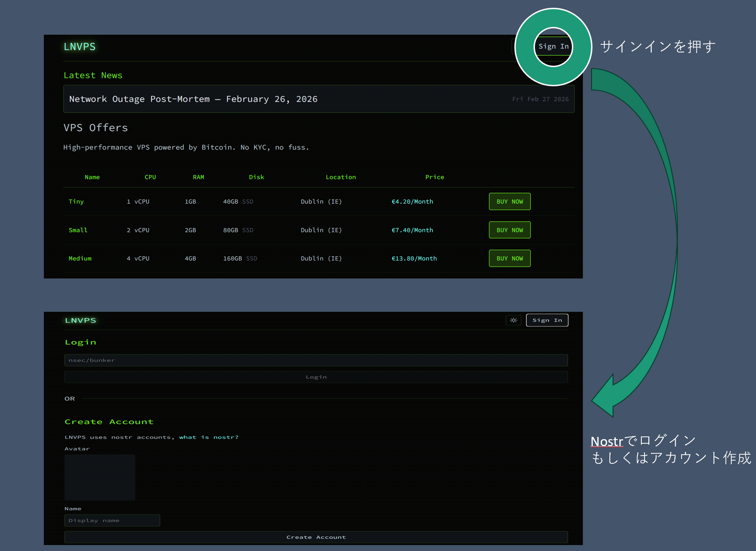Click the Location column header

point(340,177)
